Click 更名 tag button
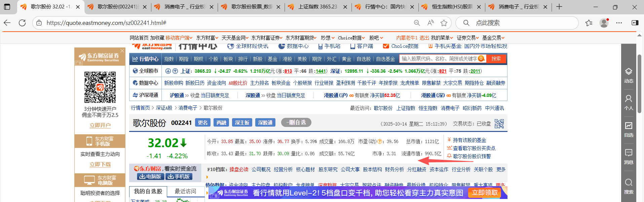The image size is (644, 202). point(203,123)
